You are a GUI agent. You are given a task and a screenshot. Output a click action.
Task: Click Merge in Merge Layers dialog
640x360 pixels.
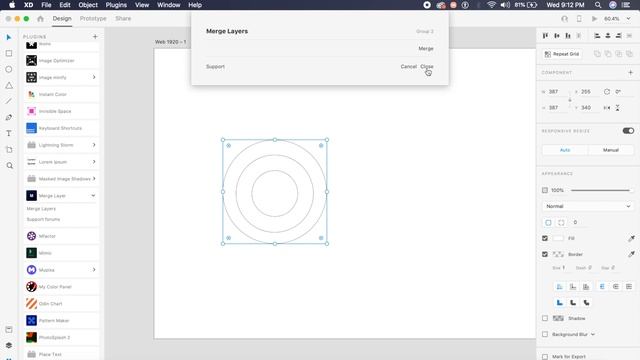426,49
